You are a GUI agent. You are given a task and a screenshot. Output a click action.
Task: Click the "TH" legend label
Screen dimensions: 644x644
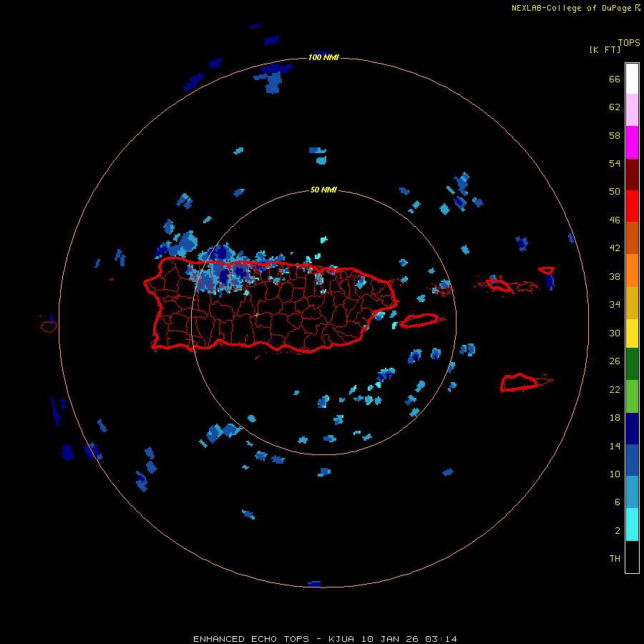coord(615,558)
